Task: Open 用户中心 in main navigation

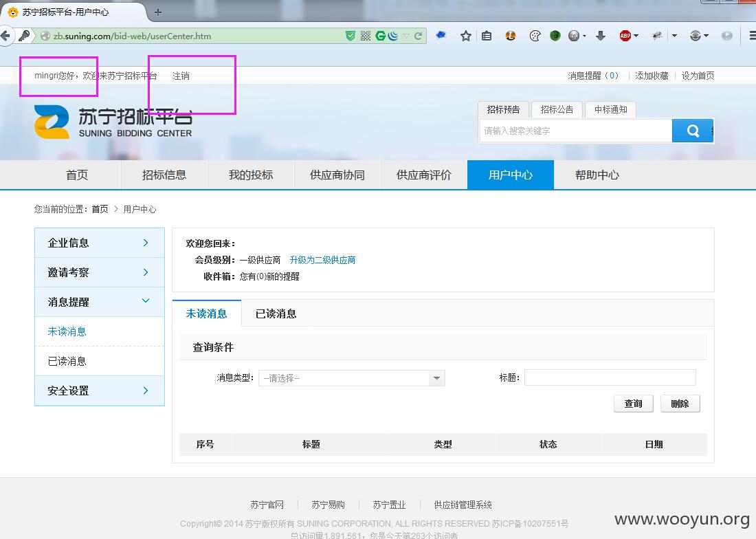Action: point(511,175)
